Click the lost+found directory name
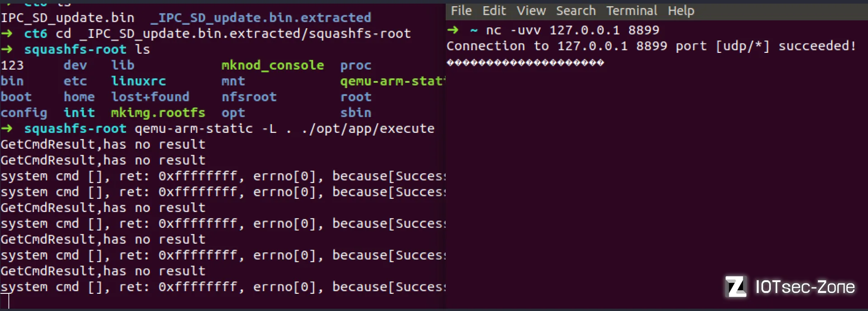Viewport: 868px width, 311px height. 150,97
